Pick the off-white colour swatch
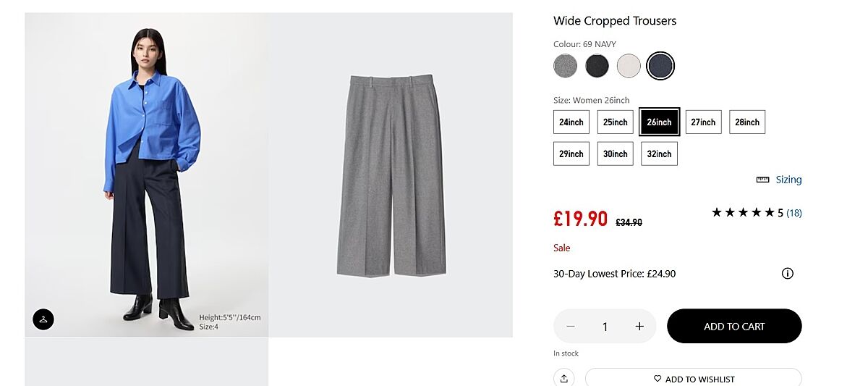868x386 pixels. point(629,66)
